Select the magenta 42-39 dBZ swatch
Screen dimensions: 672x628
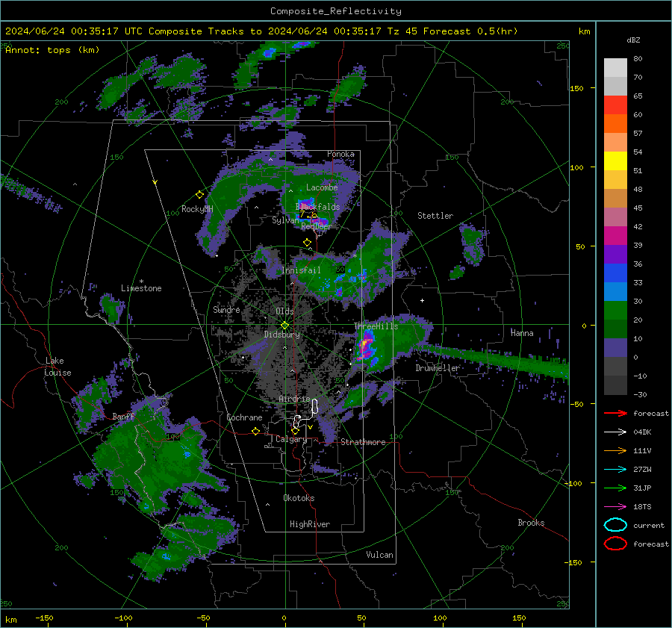click(615, 236)
